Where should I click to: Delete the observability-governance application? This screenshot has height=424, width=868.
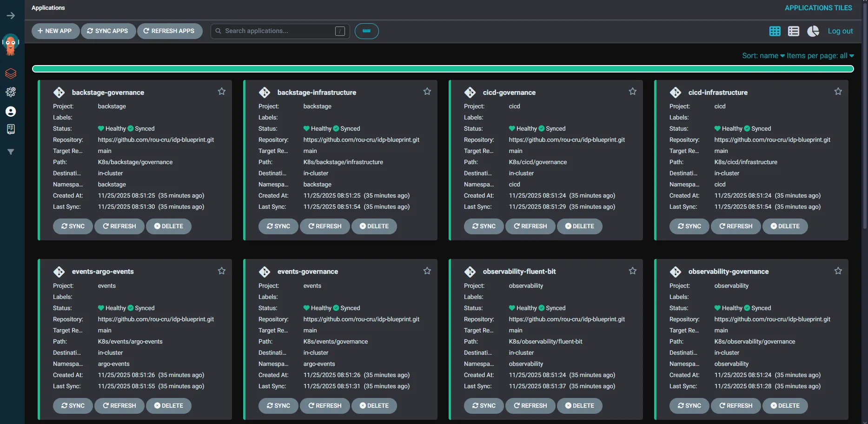785,406
